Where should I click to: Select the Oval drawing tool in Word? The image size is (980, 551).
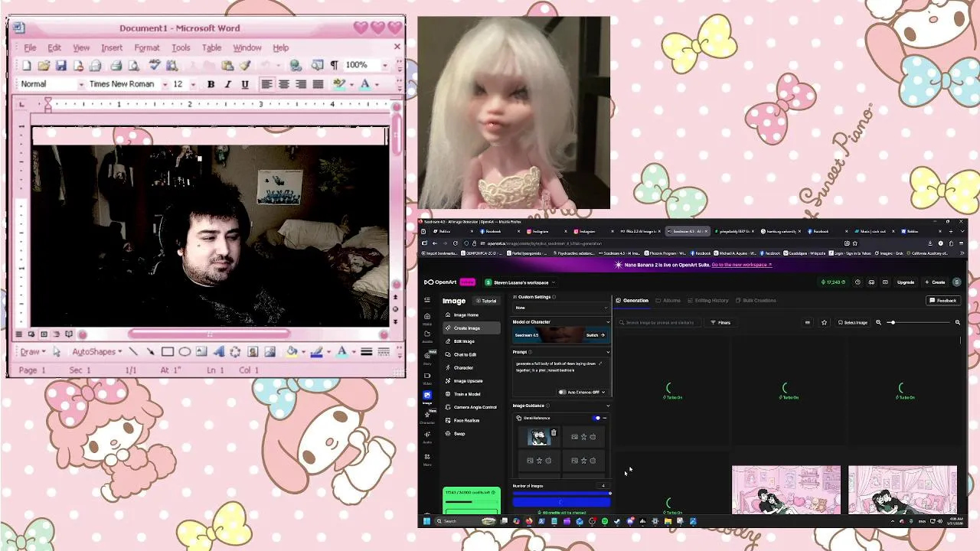coord(185,352)
